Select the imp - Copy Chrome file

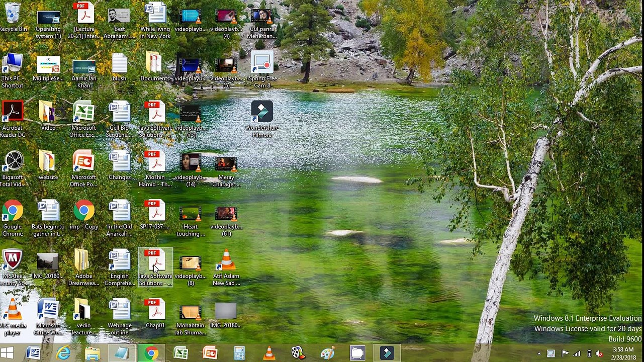84,215
